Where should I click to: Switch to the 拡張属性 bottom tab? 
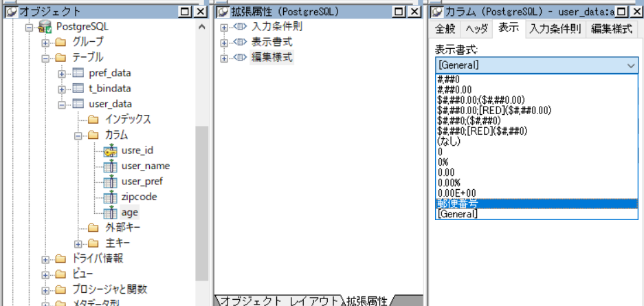click(x=366, y=301)
